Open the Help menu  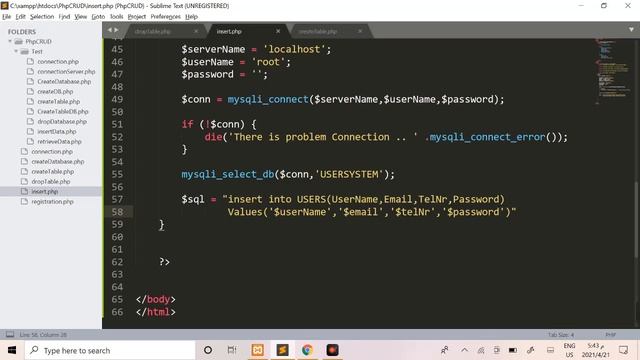click(191, 17)
